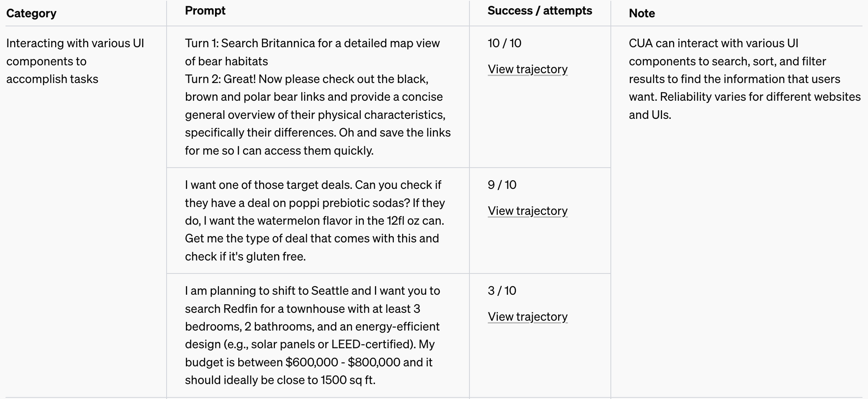Click the Category column header
The width and height of the screenshot is (868, 399).
click(x=31, y=13)
